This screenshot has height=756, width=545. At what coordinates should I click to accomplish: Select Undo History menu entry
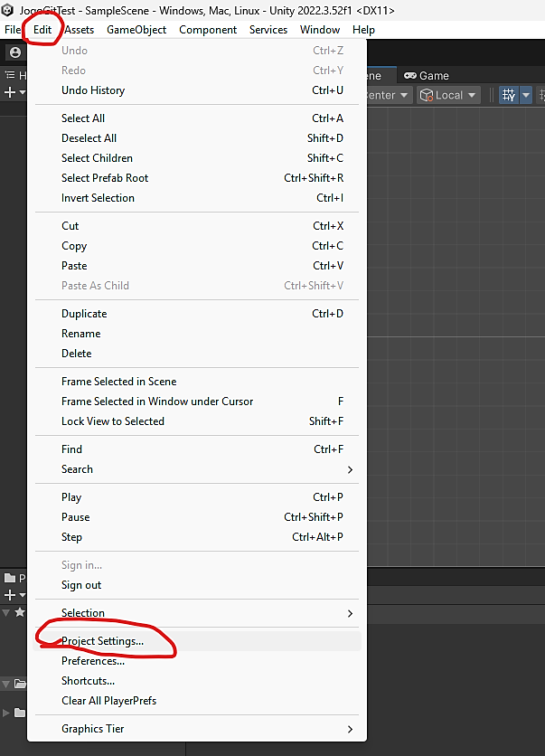(93, 90)
